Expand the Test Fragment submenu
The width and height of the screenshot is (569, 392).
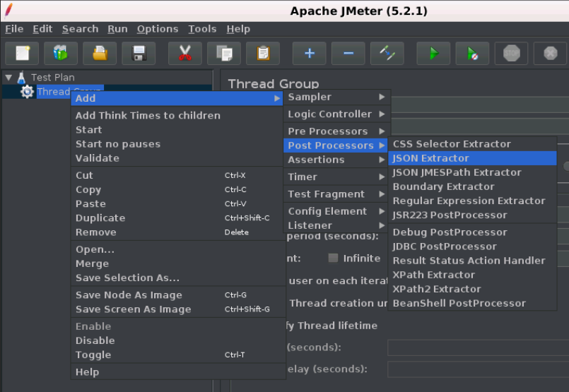pos(336,194)
